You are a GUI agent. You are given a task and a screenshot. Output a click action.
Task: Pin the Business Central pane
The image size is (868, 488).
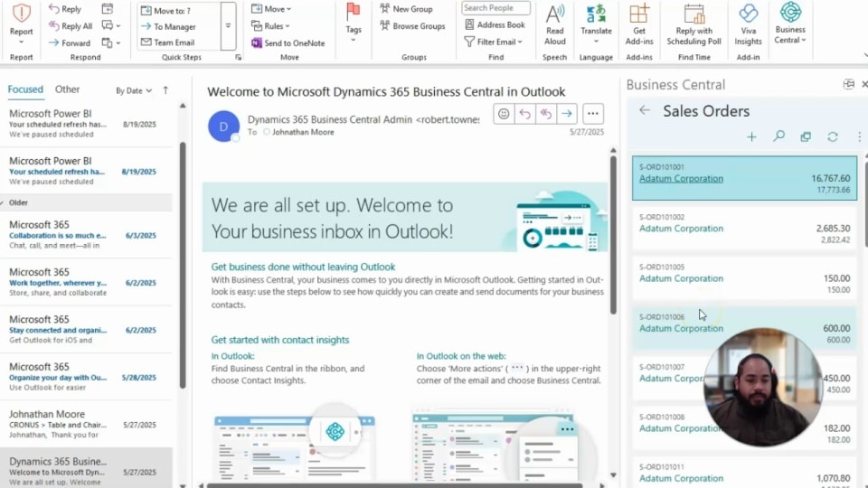click(x=848, y=84)
